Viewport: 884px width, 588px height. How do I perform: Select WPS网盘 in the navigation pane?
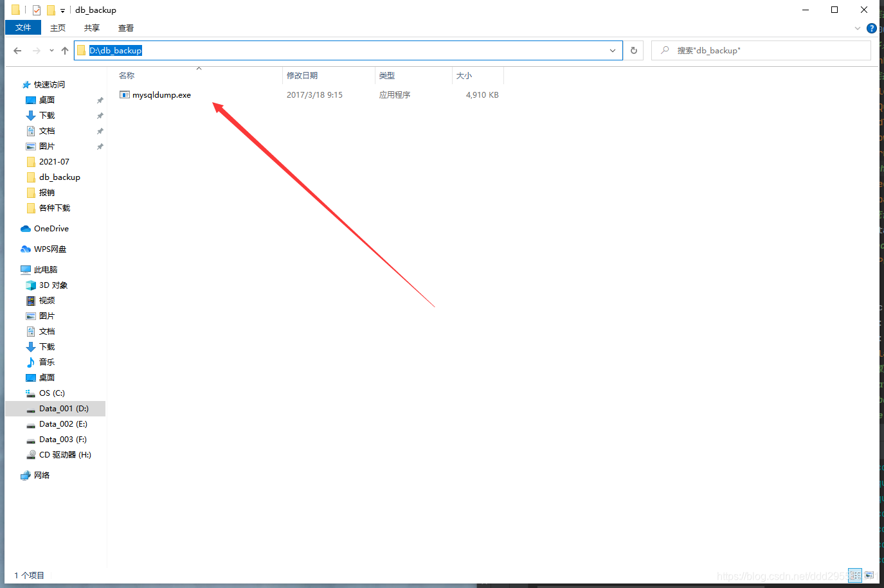[x=50, y=249]
